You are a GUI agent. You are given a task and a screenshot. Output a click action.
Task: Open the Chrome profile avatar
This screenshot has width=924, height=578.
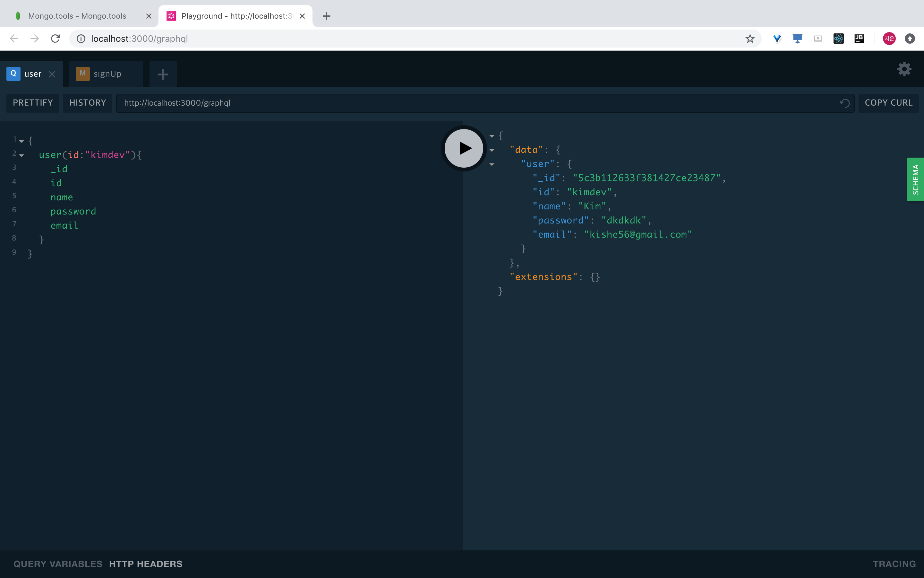point(889,39)
